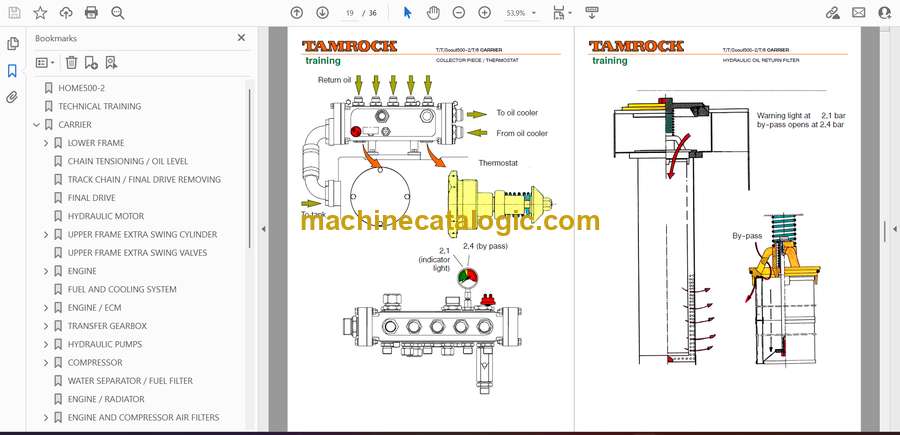
Task: Select the TRANSFER GEARBOX bookmark label
Action: (107, 326)
